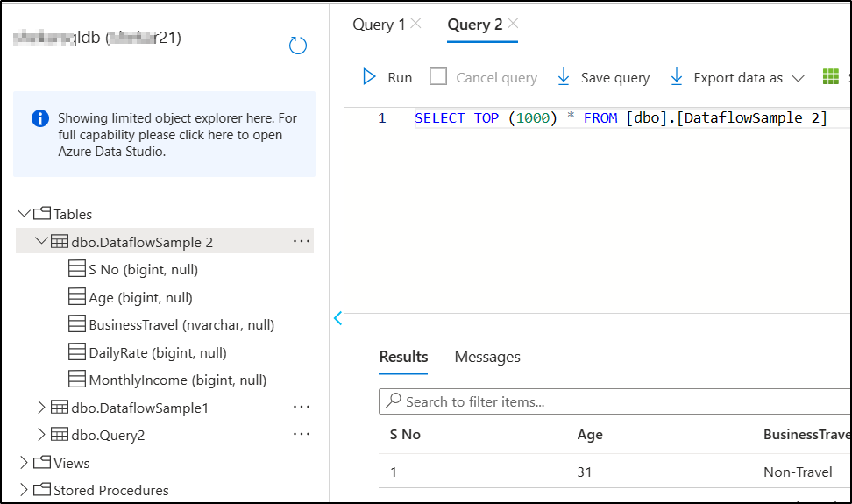
Task: Select the Query 2 tab
Action: (475, 25)
